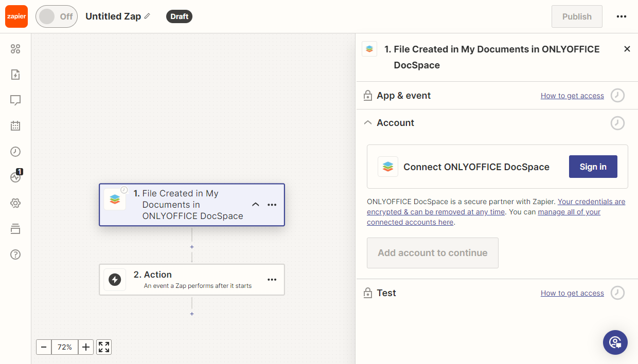
Task: Click the zoom in plus button
Action: [86, 347]
